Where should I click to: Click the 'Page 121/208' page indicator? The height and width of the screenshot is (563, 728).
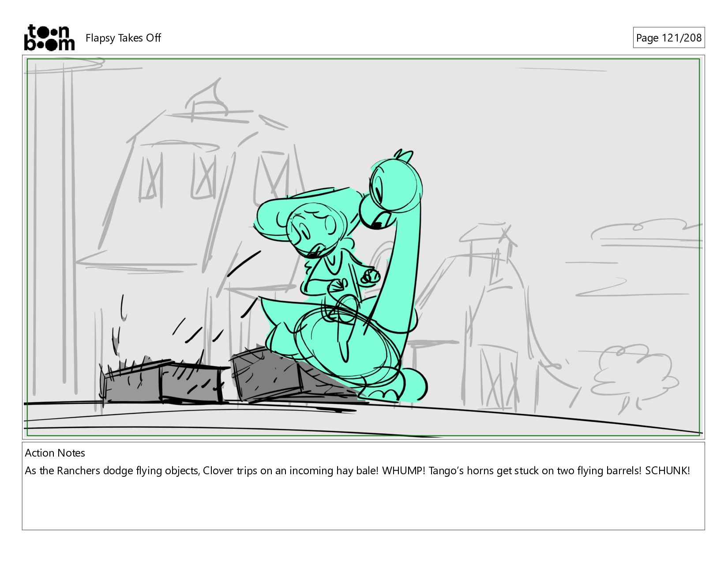coord(668,38)
